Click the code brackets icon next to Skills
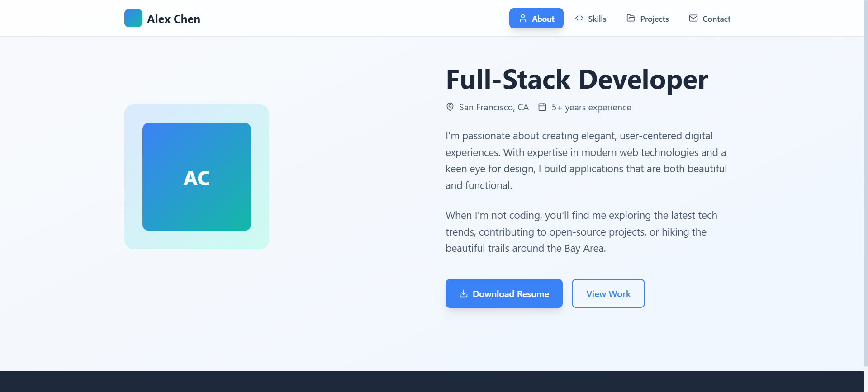The image size is (868, 392). coord(579,19)
